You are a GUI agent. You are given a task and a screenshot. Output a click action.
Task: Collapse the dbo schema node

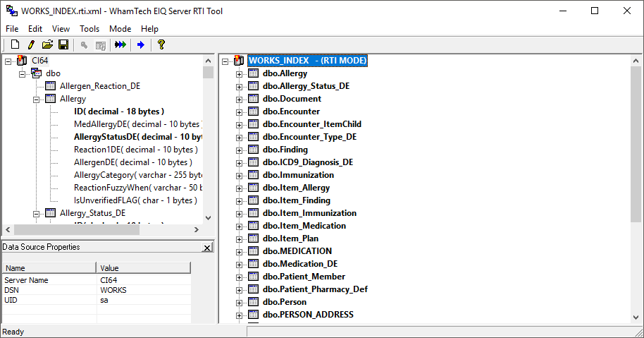[x=22, y=74]
